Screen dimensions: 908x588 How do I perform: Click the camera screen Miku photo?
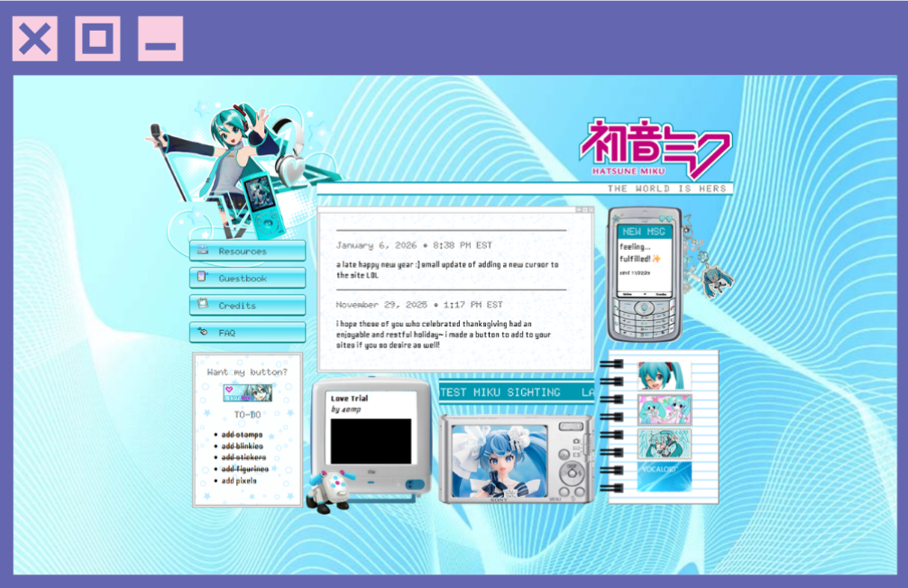pos(500,461)
